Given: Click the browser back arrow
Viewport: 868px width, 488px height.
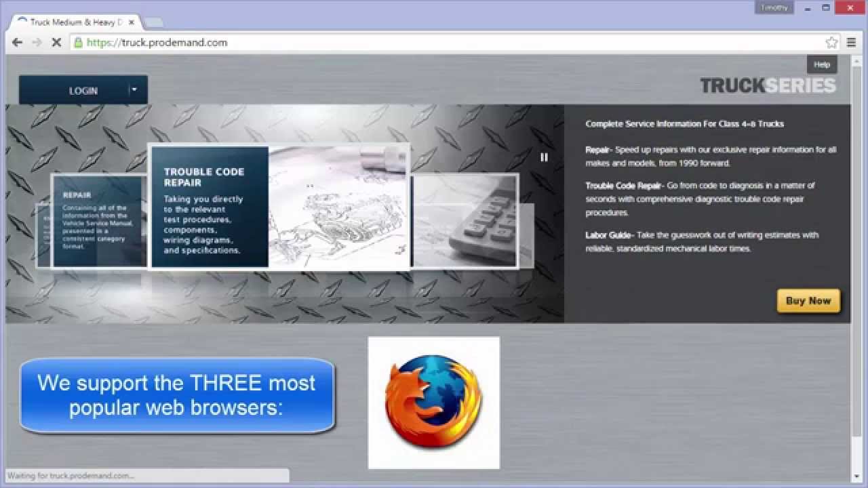Looking at the screenshot, I should point(17,42).
